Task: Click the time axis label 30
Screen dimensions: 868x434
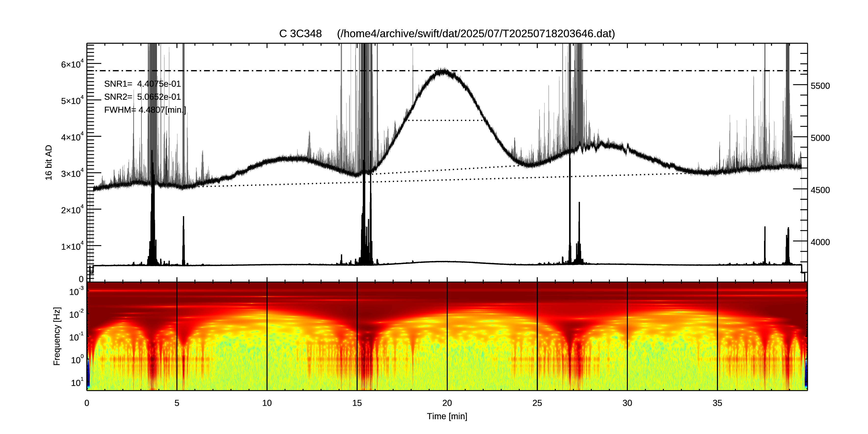Action: pos(627,403)
